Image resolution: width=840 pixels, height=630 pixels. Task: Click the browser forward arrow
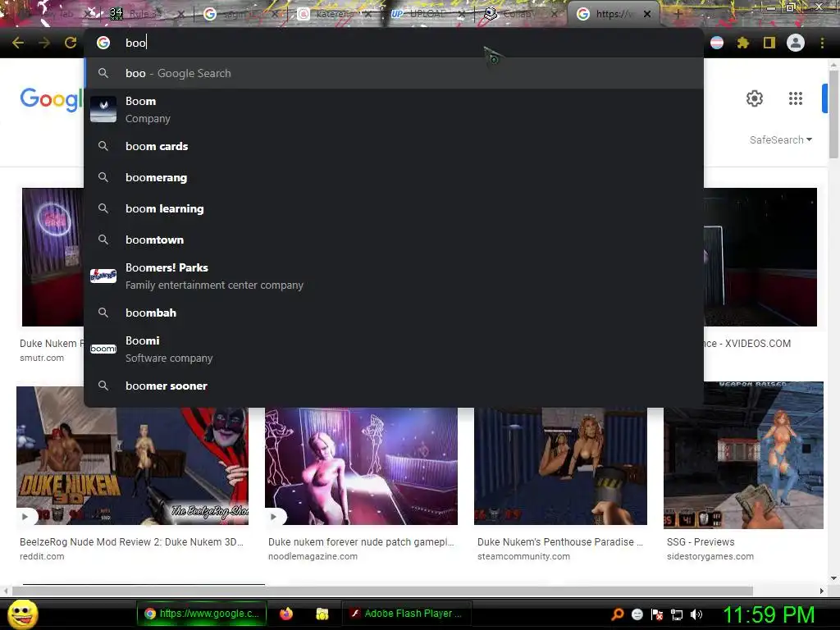44,43
